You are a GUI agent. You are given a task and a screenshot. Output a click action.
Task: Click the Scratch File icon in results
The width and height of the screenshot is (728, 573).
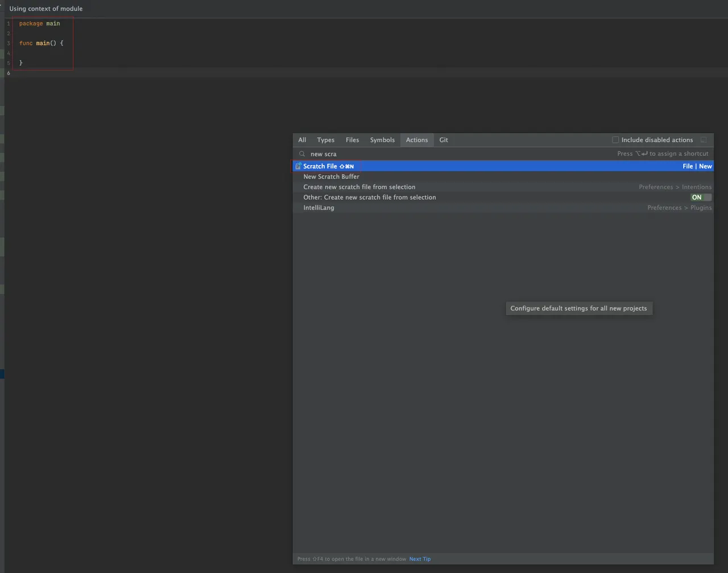[298, 166]
